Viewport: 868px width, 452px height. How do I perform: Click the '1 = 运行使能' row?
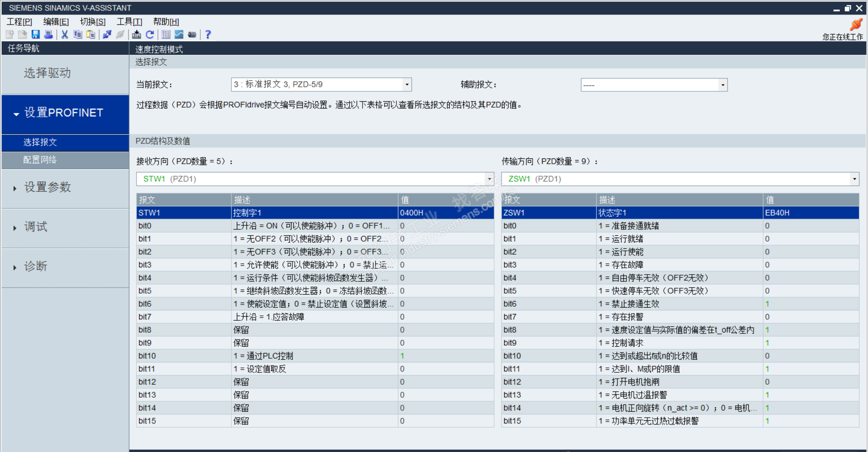coord(680,252)
